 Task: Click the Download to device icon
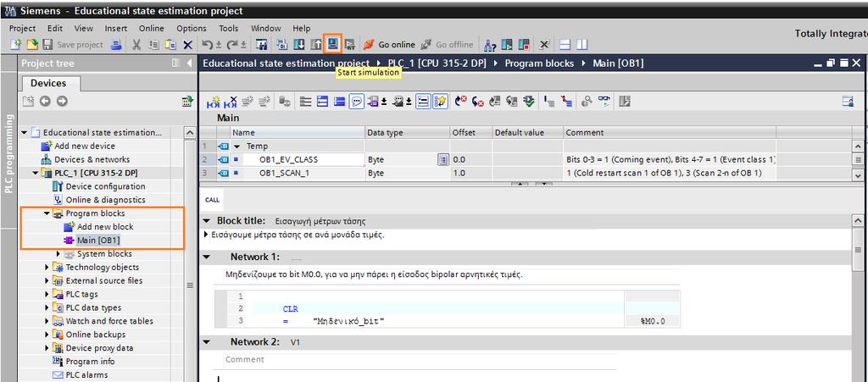point(299,44)
